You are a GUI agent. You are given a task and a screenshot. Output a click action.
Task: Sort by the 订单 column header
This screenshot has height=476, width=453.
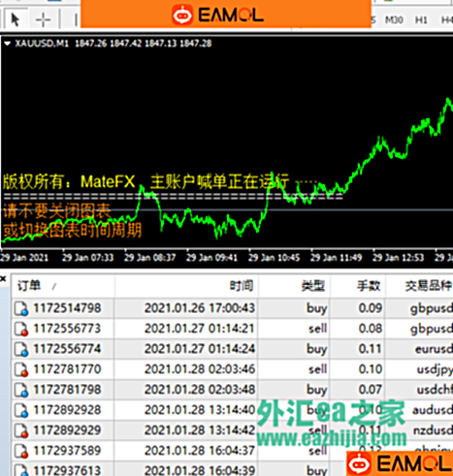click(29, 286)
